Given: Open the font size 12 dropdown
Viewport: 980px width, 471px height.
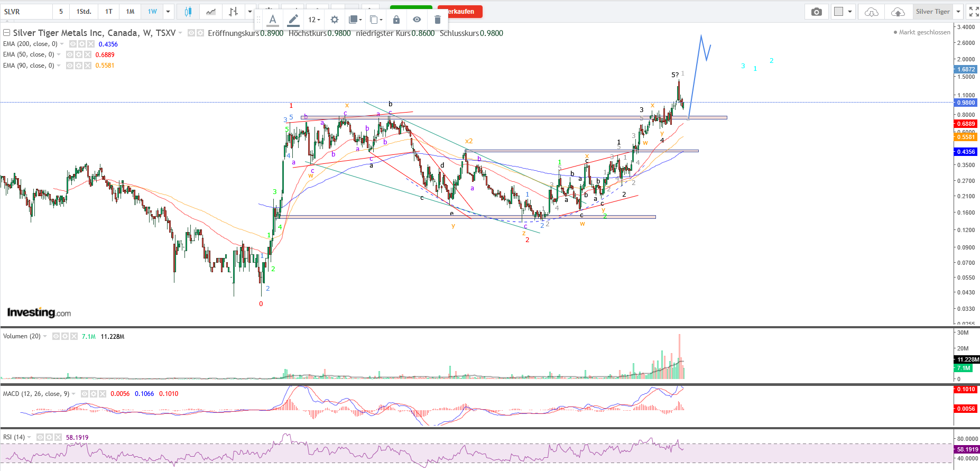Looking at the screenshot, I should (314, 20).
